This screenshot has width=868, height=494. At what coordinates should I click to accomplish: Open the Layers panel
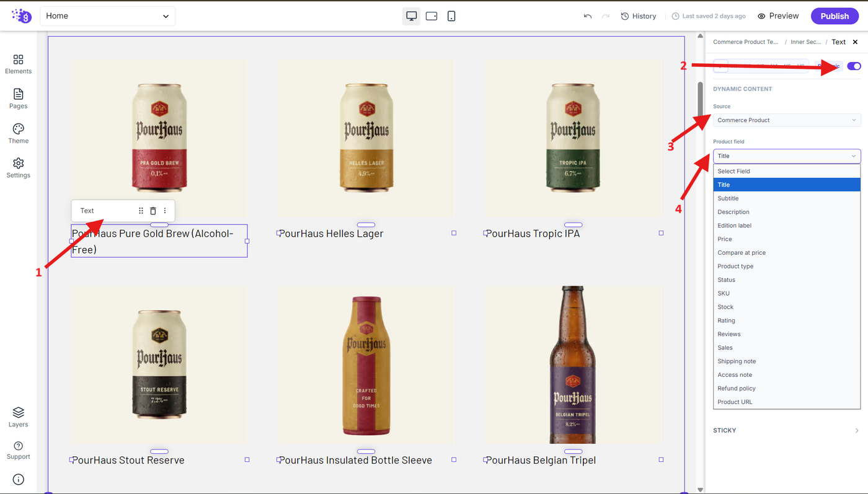[x=18, y=417]
